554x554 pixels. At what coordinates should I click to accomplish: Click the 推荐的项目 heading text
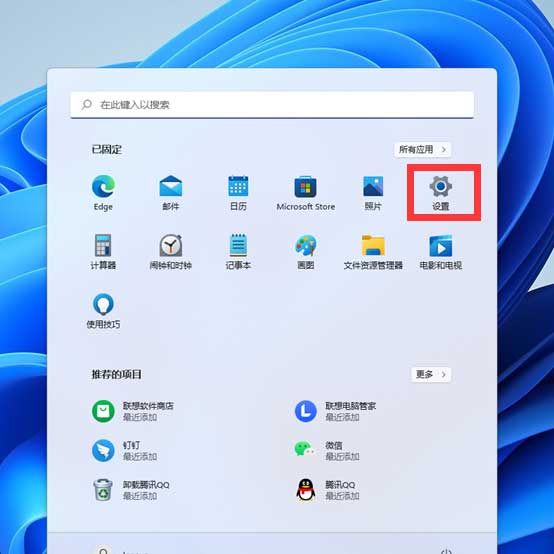117,374
